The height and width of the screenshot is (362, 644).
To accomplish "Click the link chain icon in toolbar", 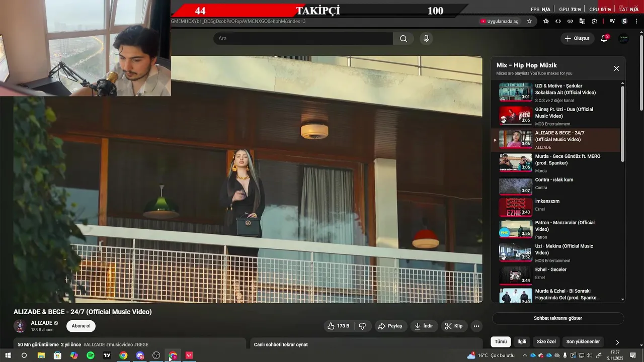I will [570, 21].
